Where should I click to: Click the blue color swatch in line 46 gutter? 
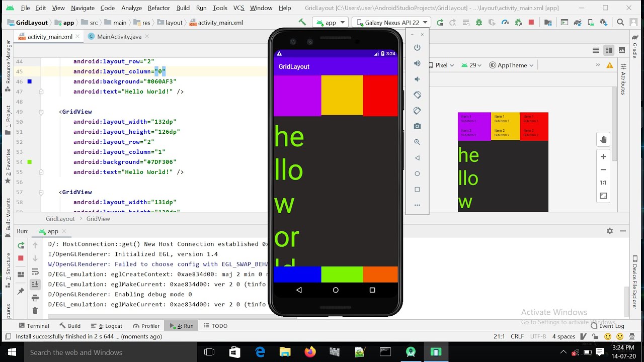coord(30,81)
